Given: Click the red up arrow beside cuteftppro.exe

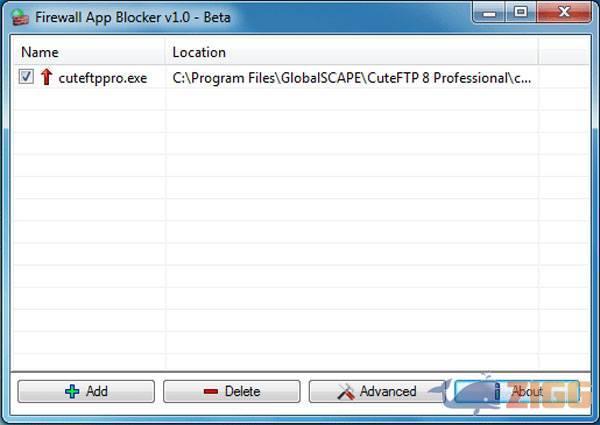Looking at the screenshot, I should coord(46,77).
